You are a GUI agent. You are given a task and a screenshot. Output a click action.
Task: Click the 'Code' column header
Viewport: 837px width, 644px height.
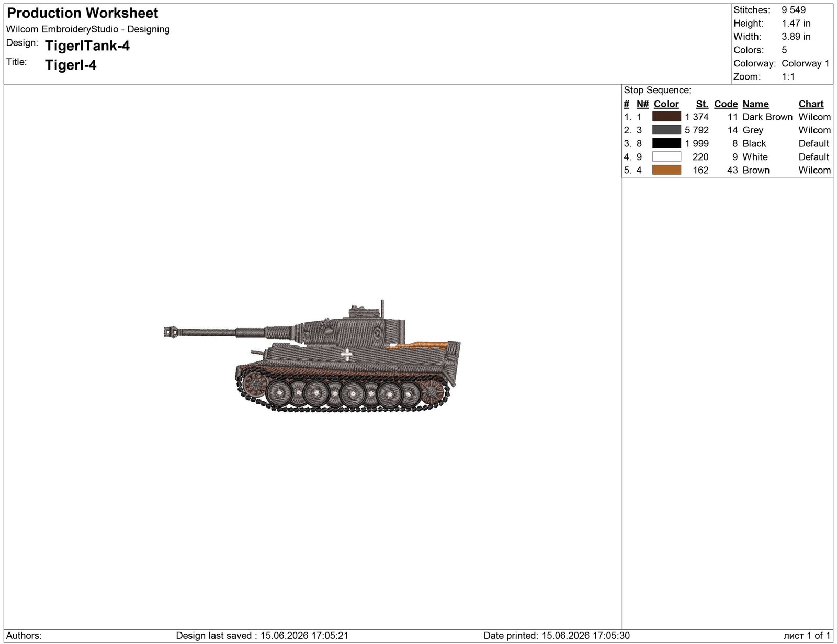tap(726, 104)
